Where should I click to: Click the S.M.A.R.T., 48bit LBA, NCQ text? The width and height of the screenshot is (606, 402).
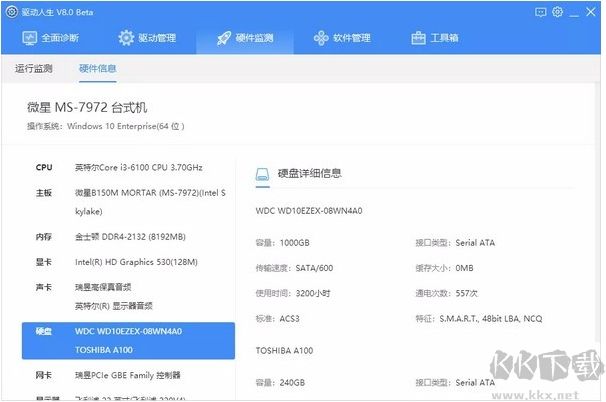[491, 319]
